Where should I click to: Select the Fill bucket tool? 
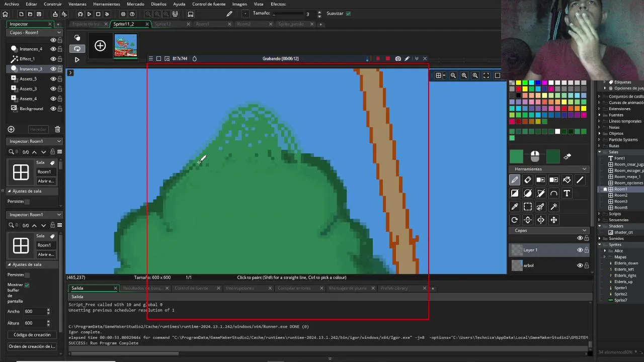(567, 180)
